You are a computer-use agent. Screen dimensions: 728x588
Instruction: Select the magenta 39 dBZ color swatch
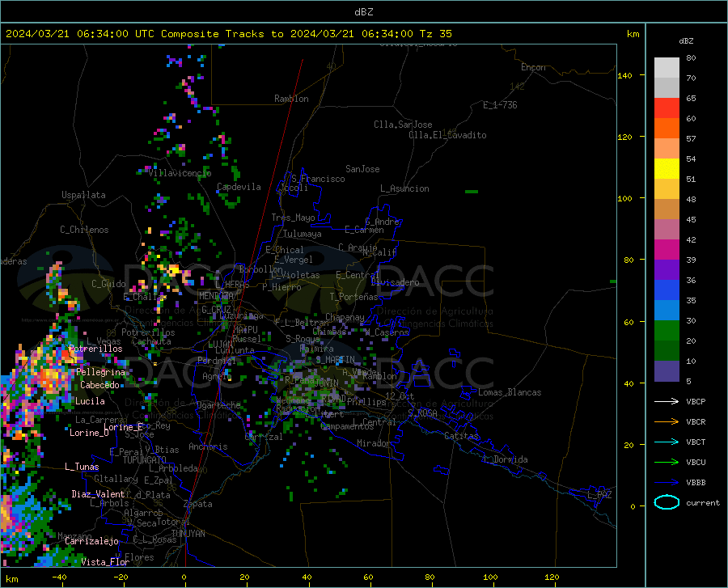click(667, 250)
